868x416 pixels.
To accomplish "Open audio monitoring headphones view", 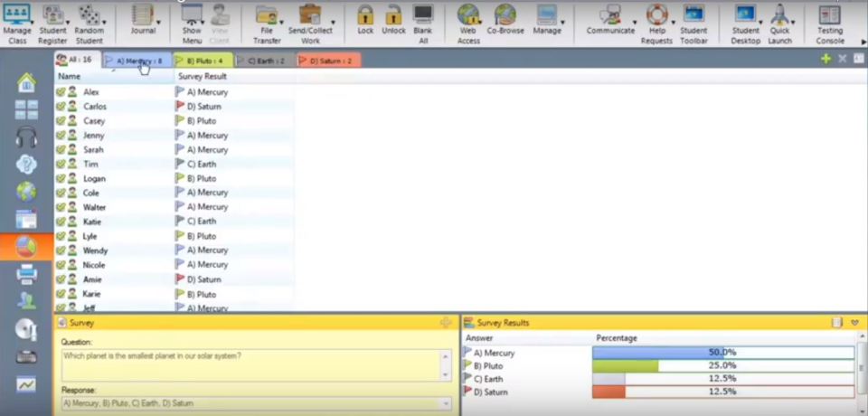I will point(26,137).
